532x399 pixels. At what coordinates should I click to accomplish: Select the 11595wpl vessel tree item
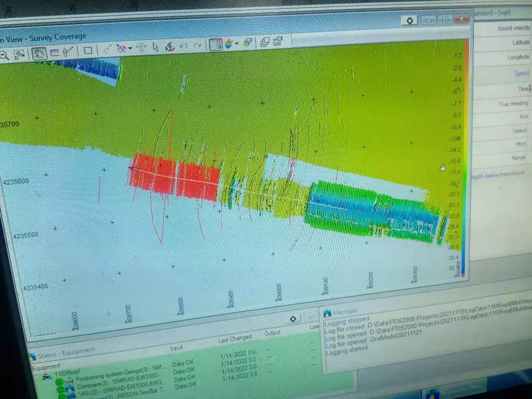coord(67,373)
